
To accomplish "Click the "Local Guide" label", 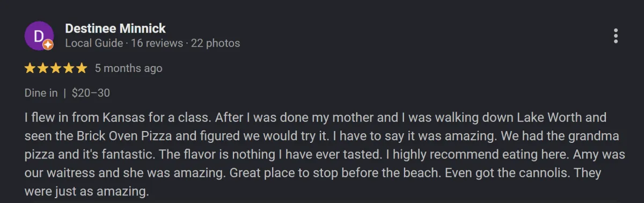I will 94,43.
